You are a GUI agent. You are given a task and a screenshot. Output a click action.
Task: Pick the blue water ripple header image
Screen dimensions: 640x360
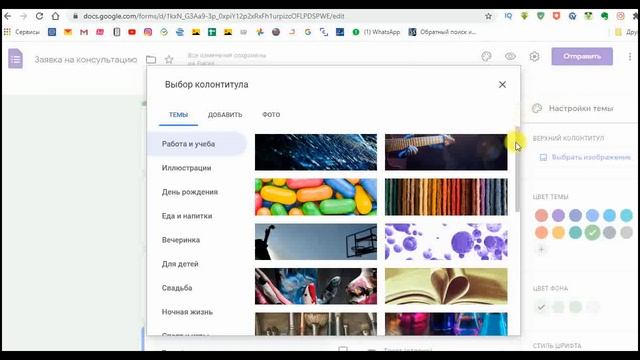point(316,152)
